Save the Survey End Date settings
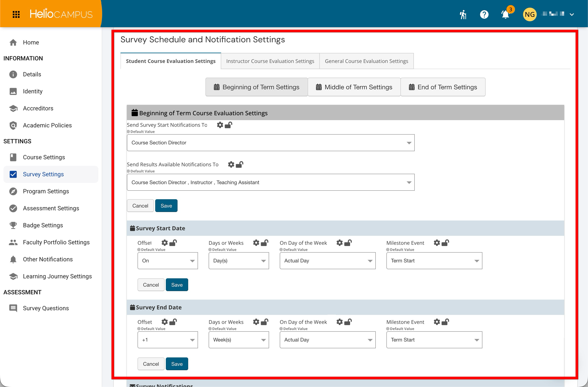 tap(177, 364)
